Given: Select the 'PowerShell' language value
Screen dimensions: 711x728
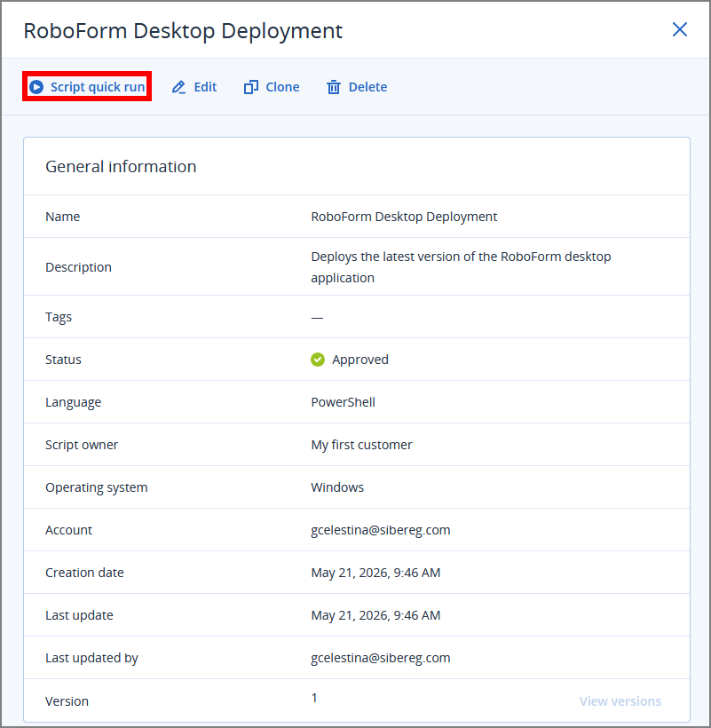Looking at the screenshot, I should (x=343, y=402).
